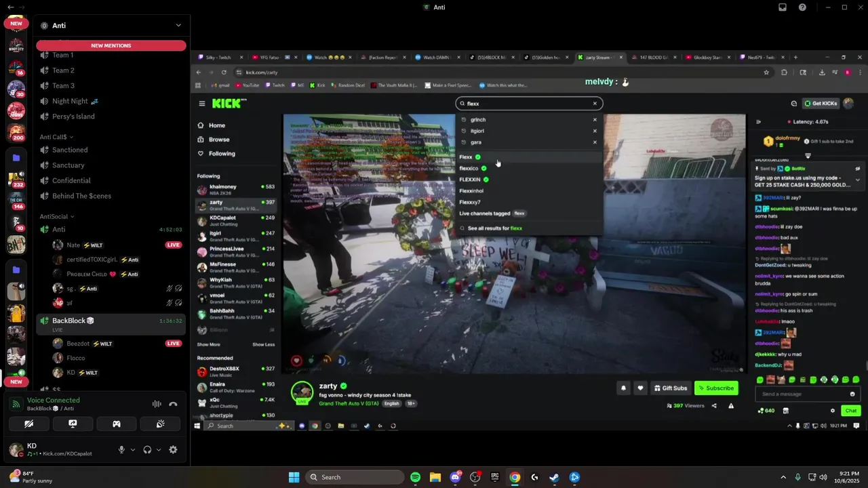Click the Gift Subs button
The image size is (868, 488).
coord(671,388)
